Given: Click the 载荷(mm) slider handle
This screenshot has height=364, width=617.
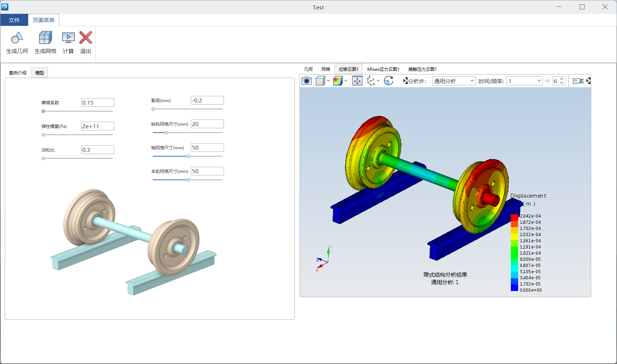Looking at the screenshot, I should click(x=153, y=109).
